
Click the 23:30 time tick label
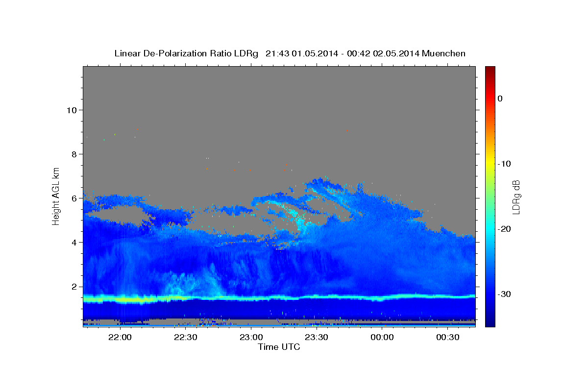pos(317,338)
